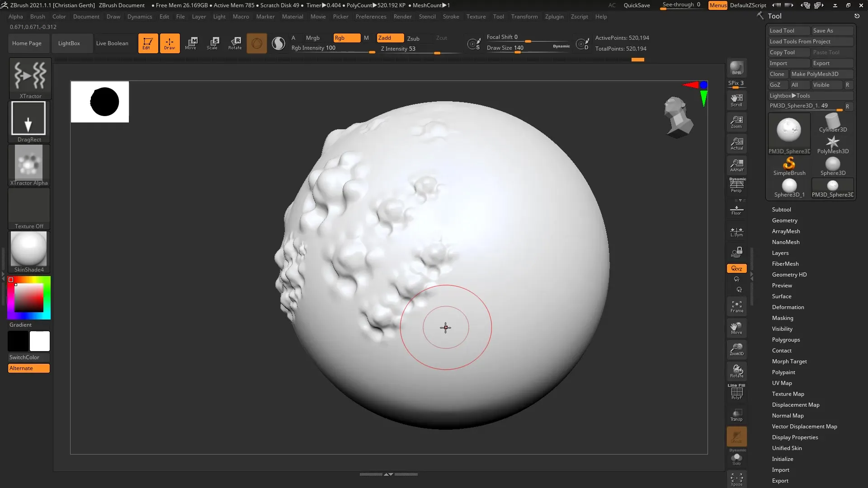Click the Draw Size slider
Image resolution: width=868 pixels, height=488 pixels.
point(529,48)
